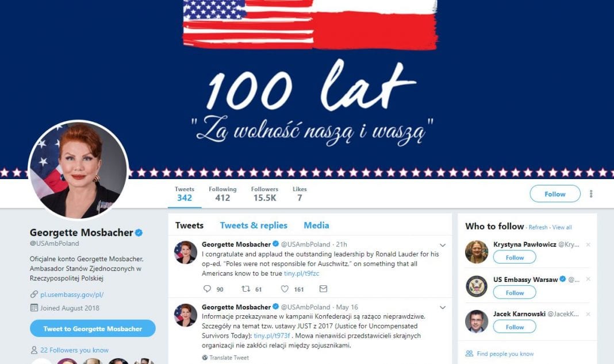
Task: Retweet the Ronald Lauder tweet
Action: 245,289
